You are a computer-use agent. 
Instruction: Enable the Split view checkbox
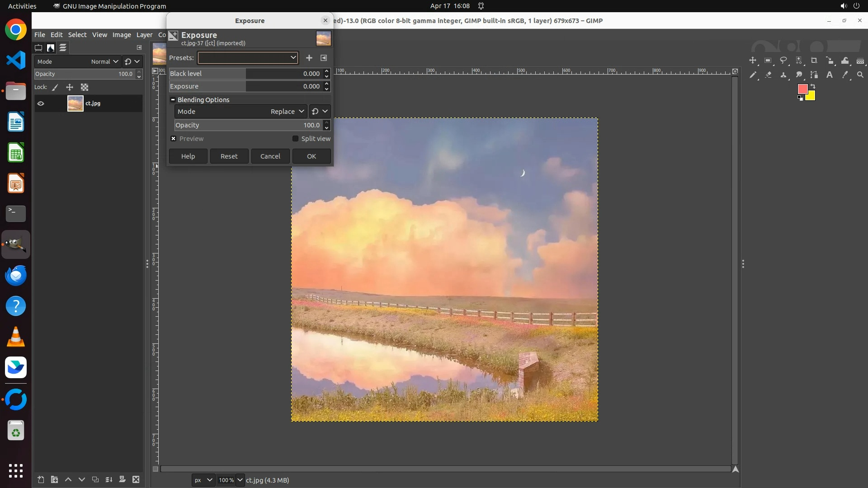point(296,139)
